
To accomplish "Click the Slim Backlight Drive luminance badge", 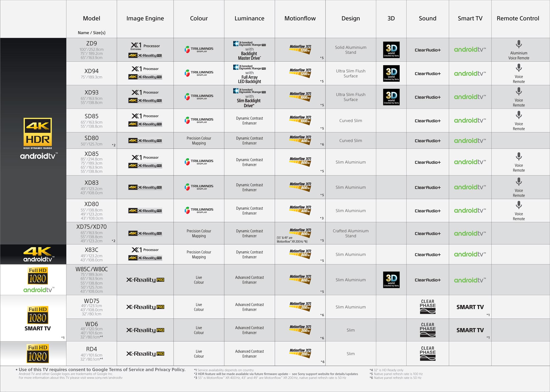I will [x=249, y=97].
